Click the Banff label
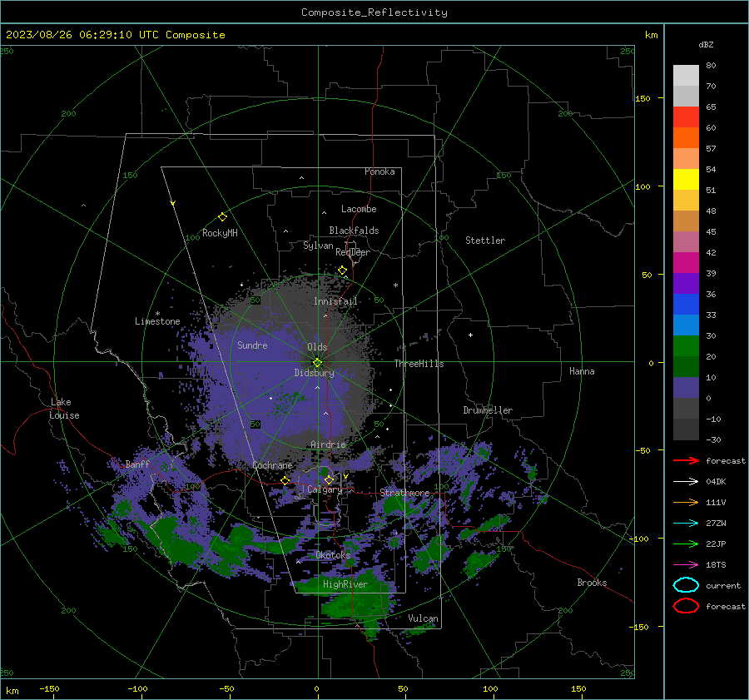749x700 pixels. click(137, 464)
